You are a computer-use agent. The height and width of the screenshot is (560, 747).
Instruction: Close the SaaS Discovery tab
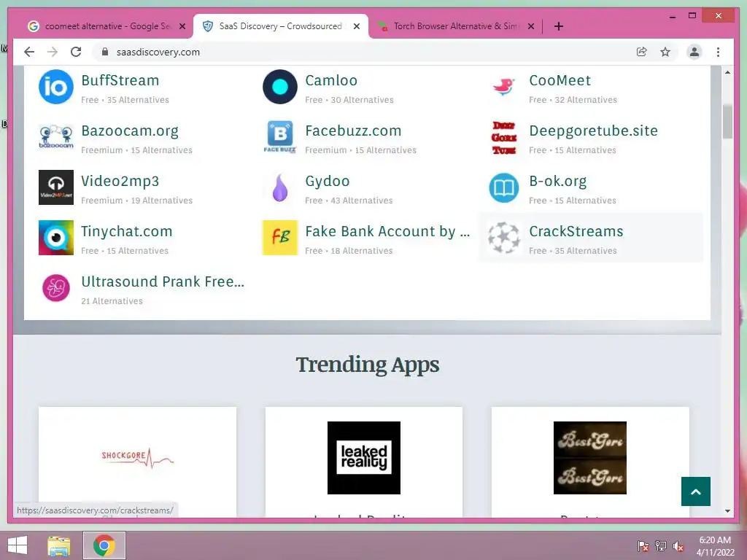pos(356,26)
